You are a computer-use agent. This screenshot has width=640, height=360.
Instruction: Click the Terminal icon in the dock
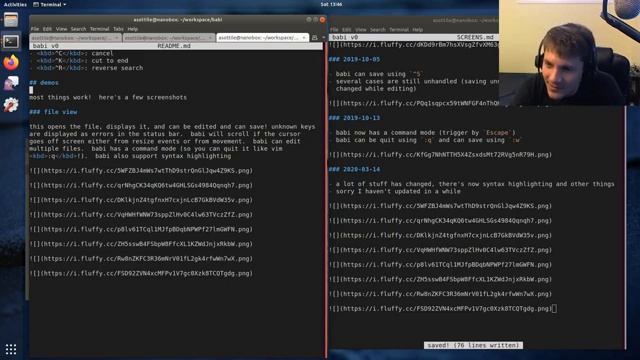click(11, 41)
